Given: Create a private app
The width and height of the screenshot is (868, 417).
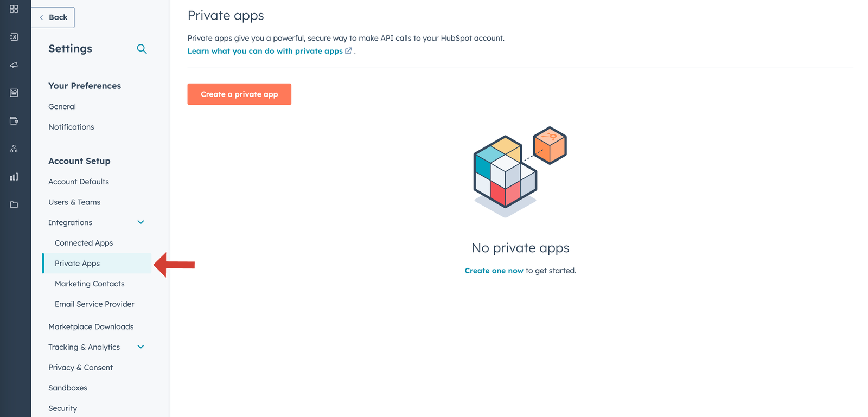Looking at the screenshot, I should coord(239,94).
